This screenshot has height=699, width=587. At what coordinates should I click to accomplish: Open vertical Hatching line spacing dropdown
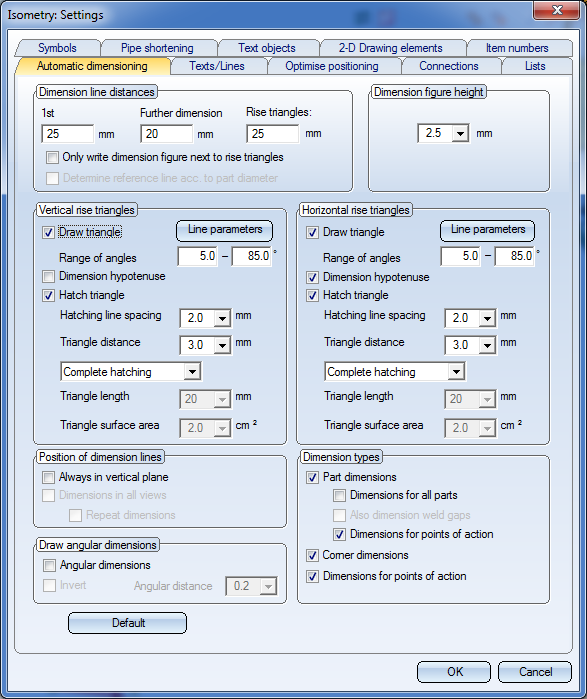tap(222, 318)
